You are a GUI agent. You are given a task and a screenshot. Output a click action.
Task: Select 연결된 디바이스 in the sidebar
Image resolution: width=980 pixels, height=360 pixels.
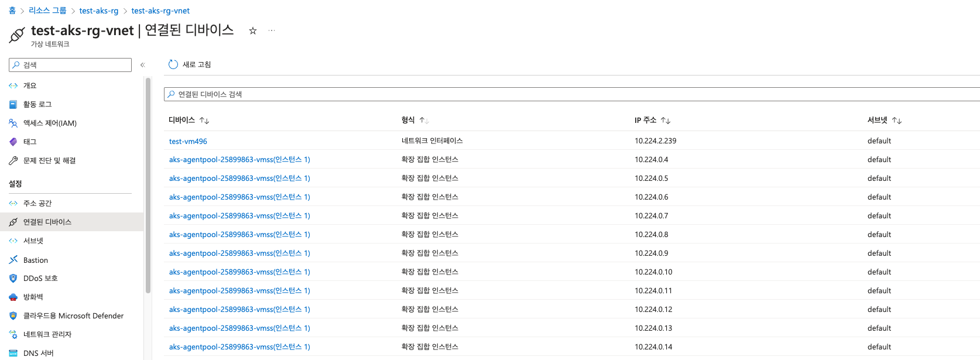(71, 222)
